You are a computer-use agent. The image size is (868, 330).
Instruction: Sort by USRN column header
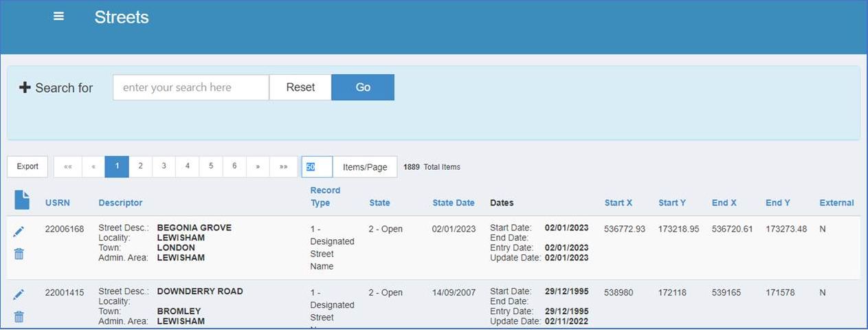(58, 203)
